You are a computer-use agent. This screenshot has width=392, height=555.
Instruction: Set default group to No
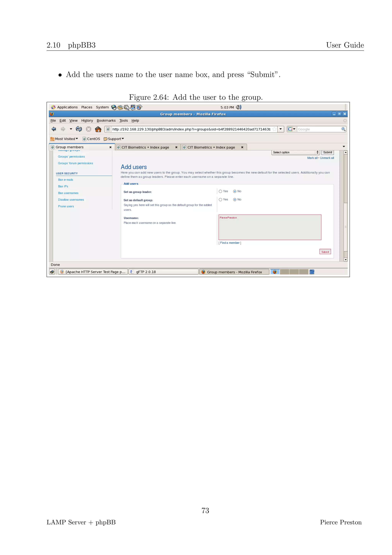(235, 200)
